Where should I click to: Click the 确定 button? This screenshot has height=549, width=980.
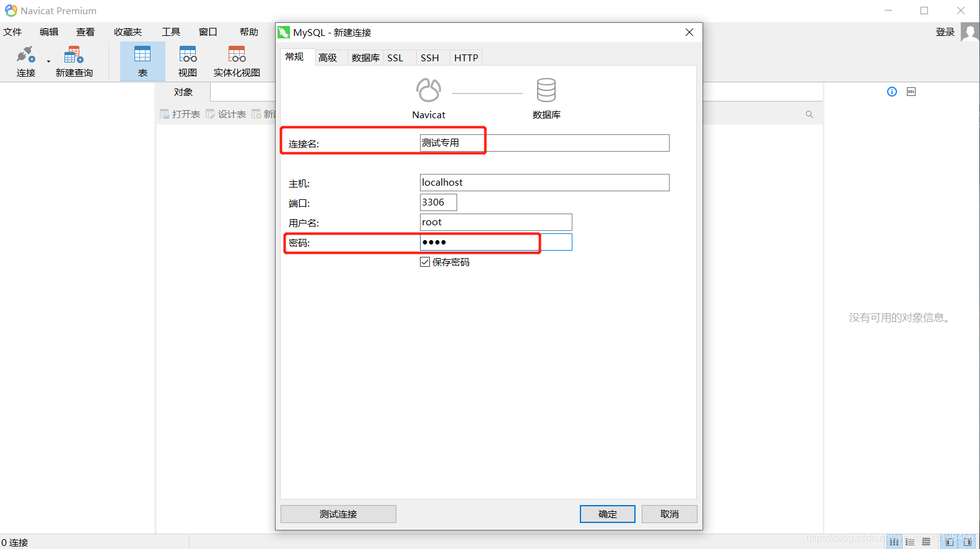[x=608, y=514]
